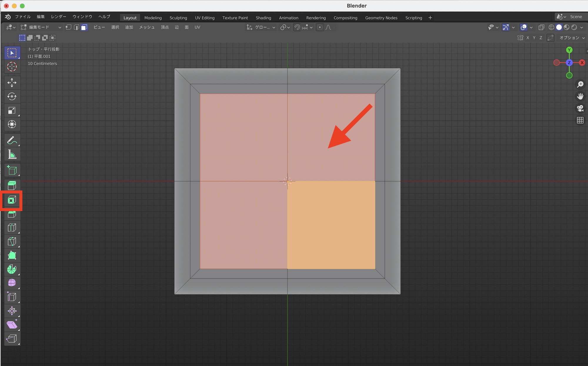588x366 pixels.
Task: Toggle snapping magnet
Action: [x=297, y=27]
